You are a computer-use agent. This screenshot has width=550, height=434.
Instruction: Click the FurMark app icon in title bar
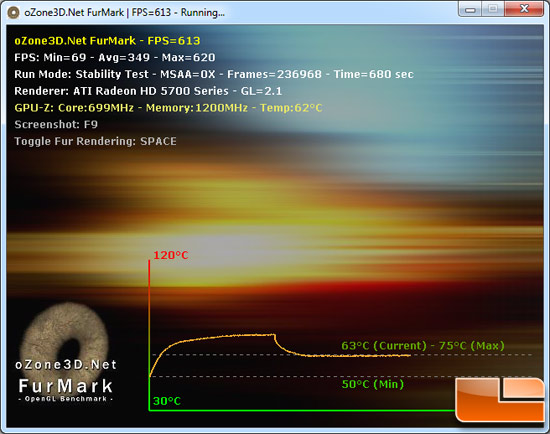13,13
